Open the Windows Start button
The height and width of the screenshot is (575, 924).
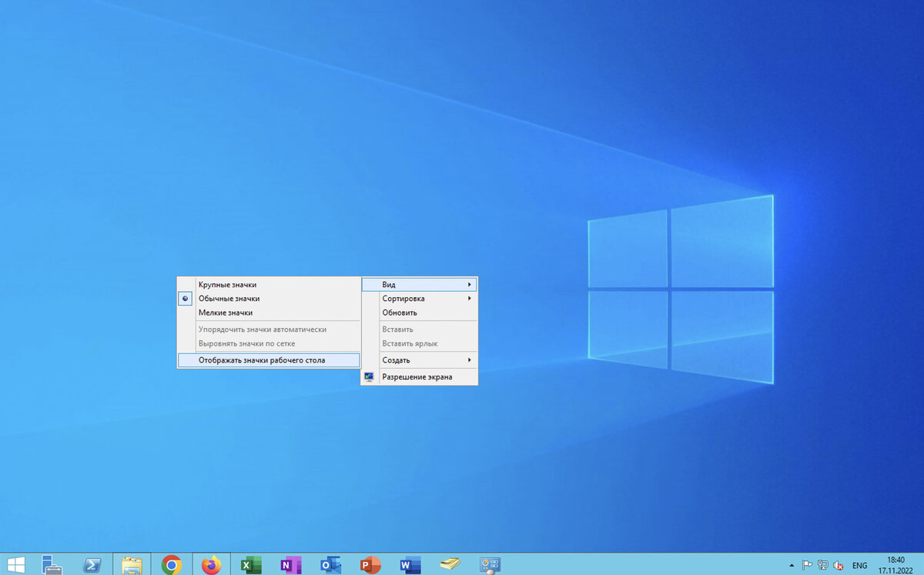click(15, 564)
